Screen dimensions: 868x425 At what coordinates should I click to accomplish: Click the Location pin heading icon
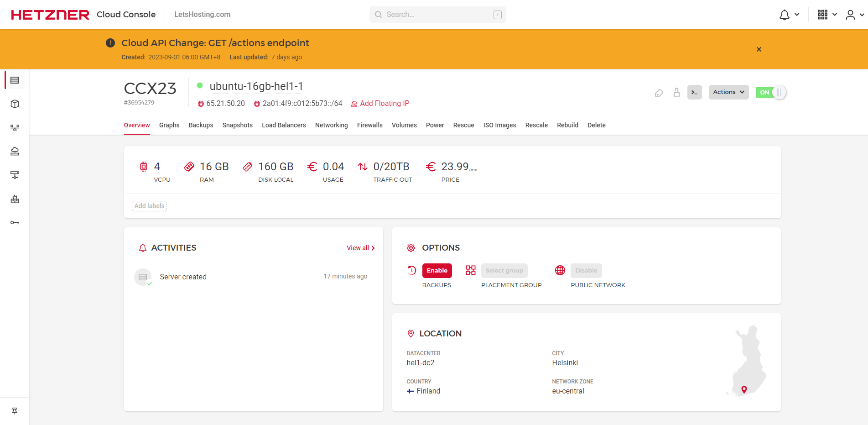pos(411,334)
